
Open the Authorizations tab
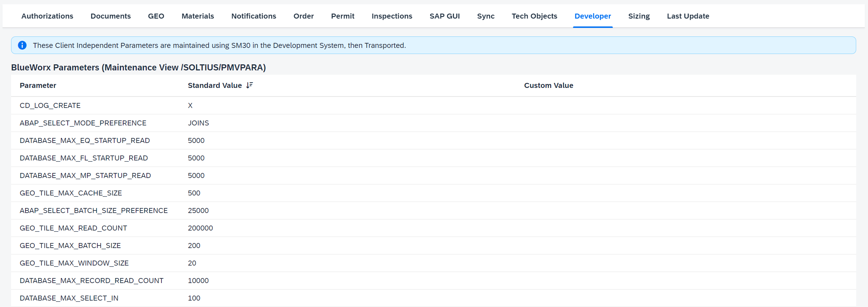pos(47,16)
